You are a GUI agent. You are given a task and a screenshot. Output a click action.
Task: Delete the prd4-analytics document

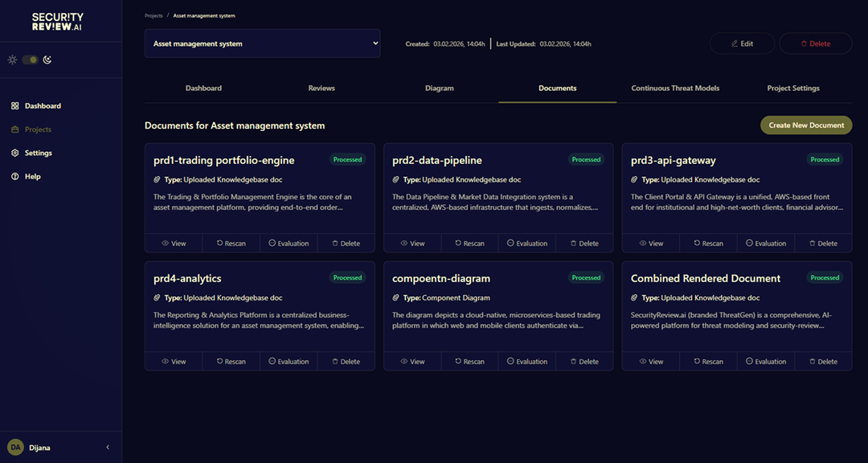[x=346, y=361]
